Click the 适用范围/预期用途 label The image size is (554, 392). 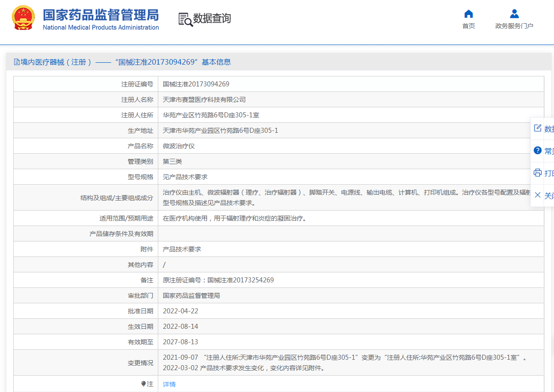pos(126,218)
